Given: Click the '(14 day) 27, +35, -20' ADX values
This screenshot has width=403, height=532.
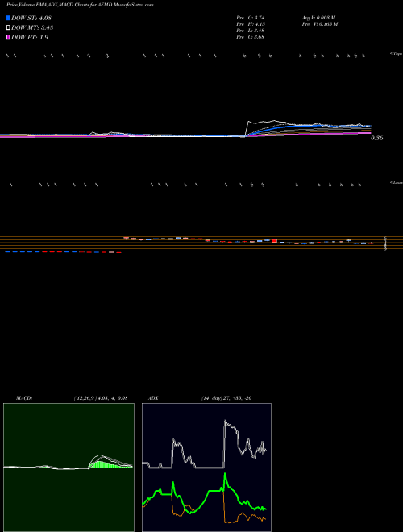Looking at the screenshot, I should (226, 398).
